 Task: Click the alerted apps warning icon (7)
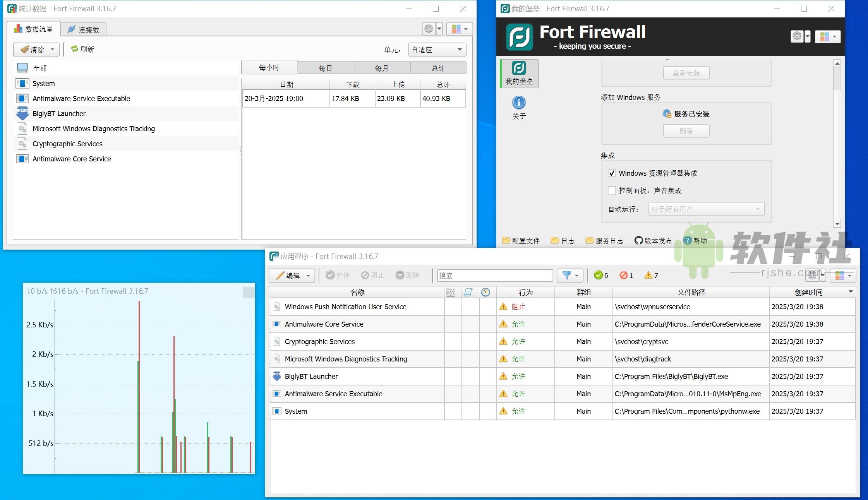[648, 275]
